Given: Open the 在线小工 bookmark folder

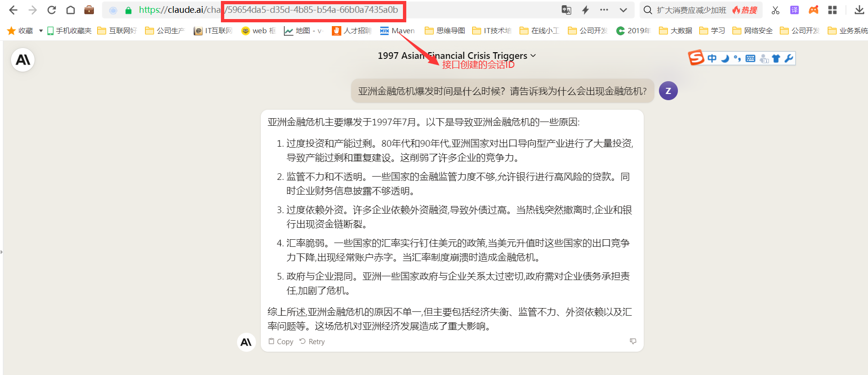Looking at the screenshot, I should (539, 31).
